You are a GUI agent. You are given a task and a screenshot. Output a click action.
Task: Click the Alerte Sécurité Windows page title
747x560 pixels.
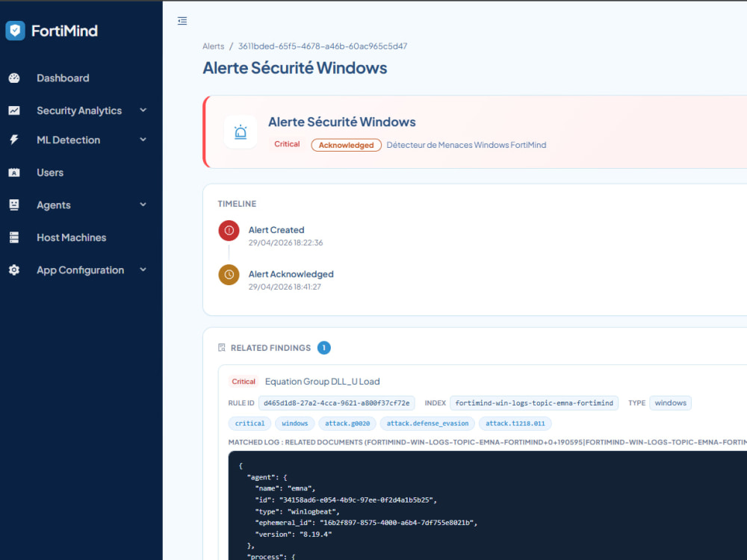pos(295,68)
